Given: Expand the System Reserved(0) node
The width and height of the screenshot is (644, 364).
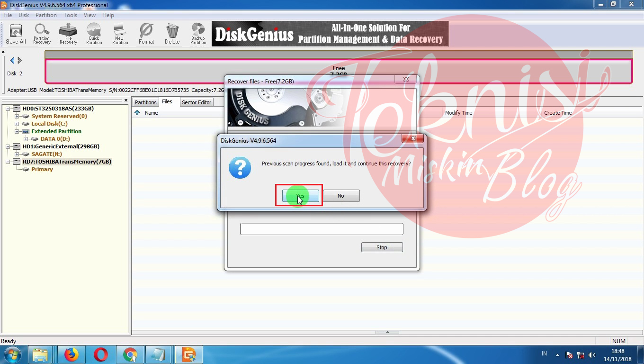Looking at the screenshot, I should pos(17,116).
